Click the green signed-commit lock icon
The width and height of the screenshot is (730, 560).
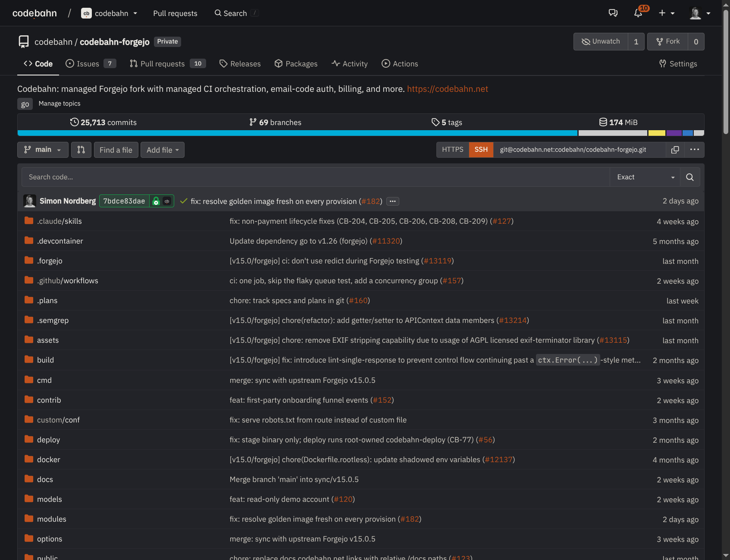click(x=156, y=201)
